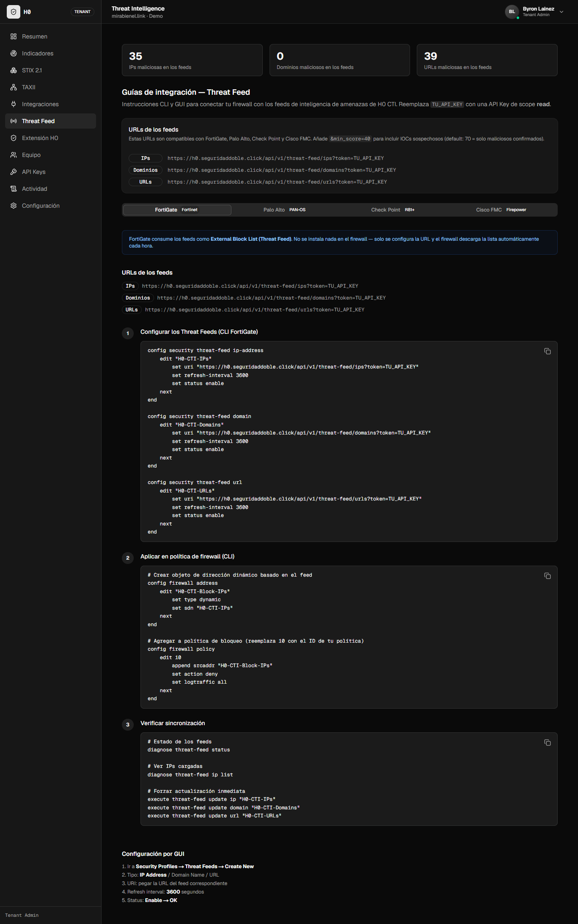This screenshot has width=578, height=924.
Task: Click 'diagnose threat-feed ip list' command
Action: click(190, 775)
